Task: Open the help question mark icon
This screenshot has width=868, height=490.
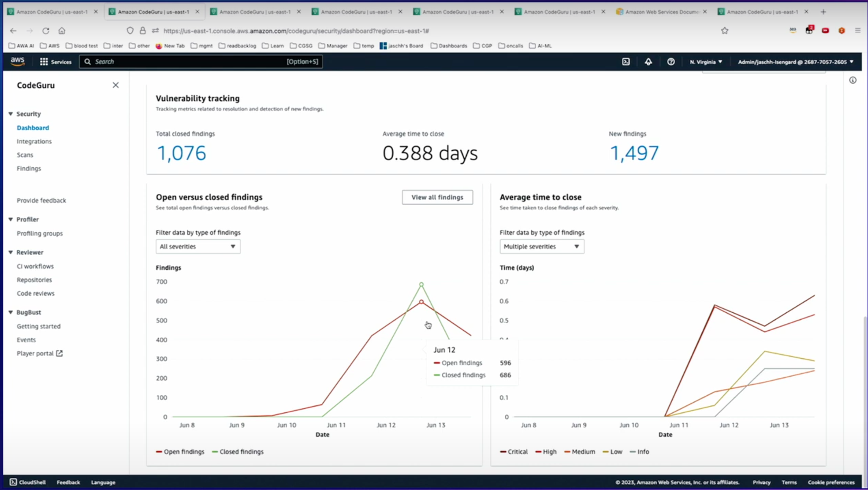Action: (x=671, y=62)
